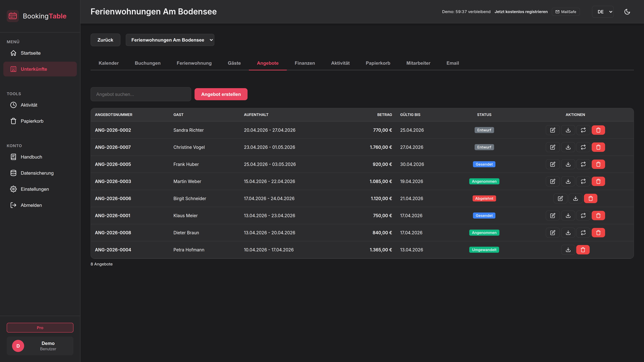This screenshot has height=362, width=644.
Task: Download Birgit Schneider's offer
Action: pos(576,198)
